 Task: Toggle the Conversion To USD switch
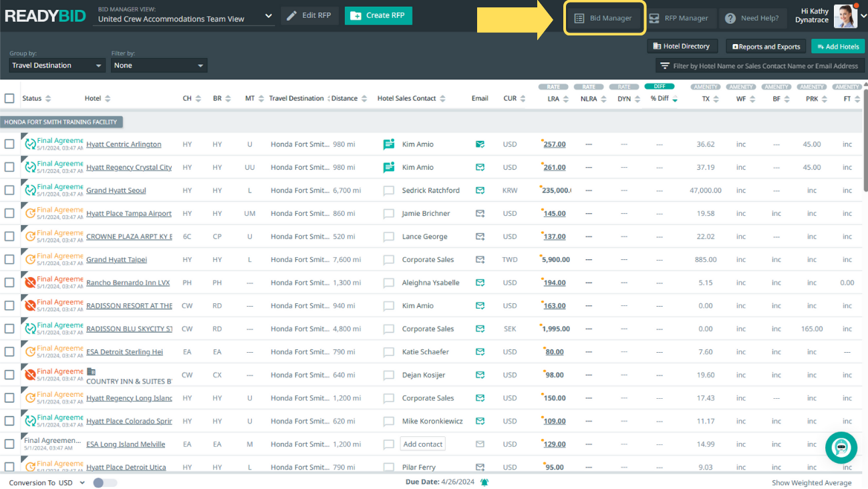tap(105, 483)
